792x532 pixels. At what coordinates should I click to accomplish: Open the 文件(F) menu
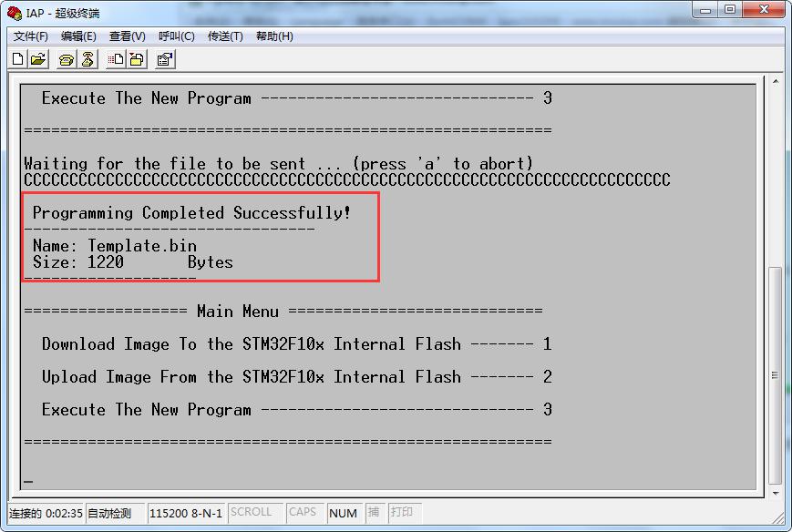coord(31,36)
